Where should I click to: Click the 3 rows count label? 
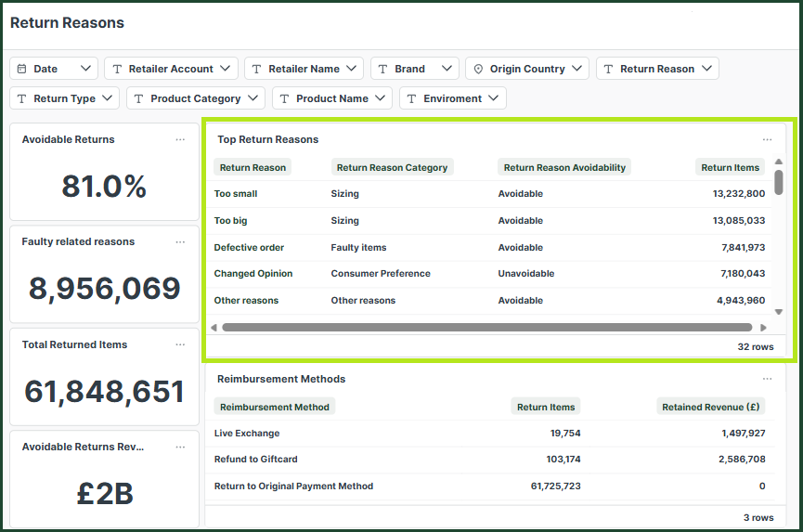pyautogui.click(x=758, y=518)
